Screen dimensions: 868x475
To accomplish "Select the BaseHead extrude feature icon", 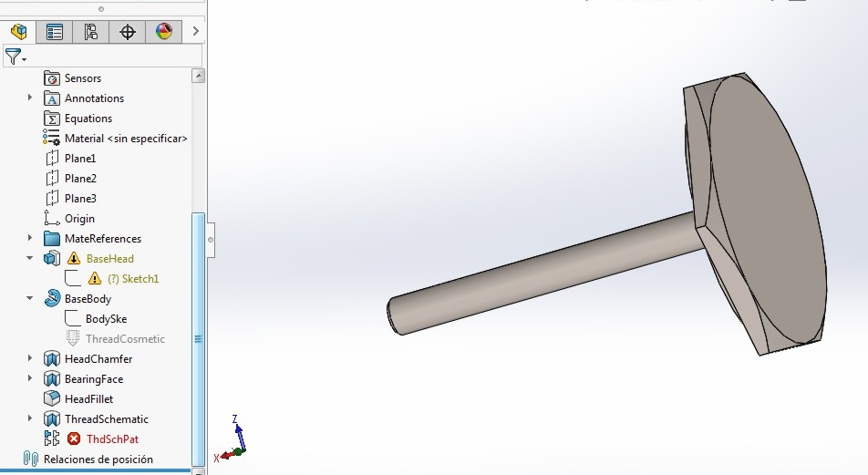I will point(51,258).
